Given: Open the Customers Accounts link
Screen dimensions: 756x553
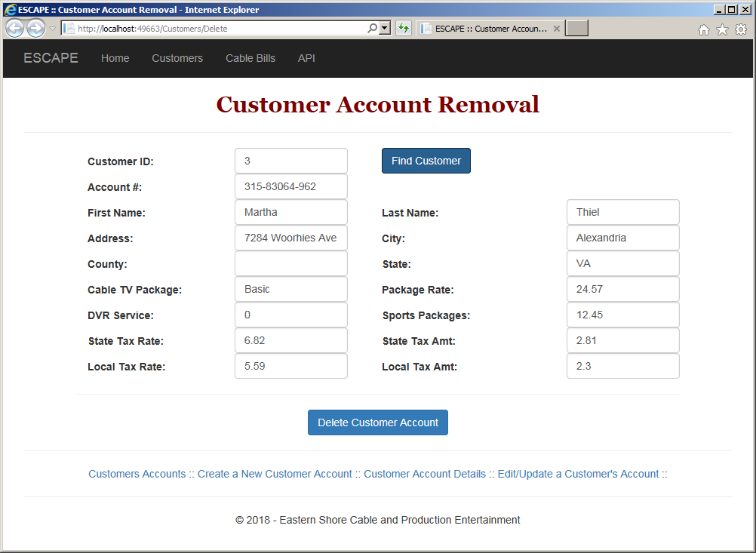Looking at the screenshot, I should pos(137,474).
